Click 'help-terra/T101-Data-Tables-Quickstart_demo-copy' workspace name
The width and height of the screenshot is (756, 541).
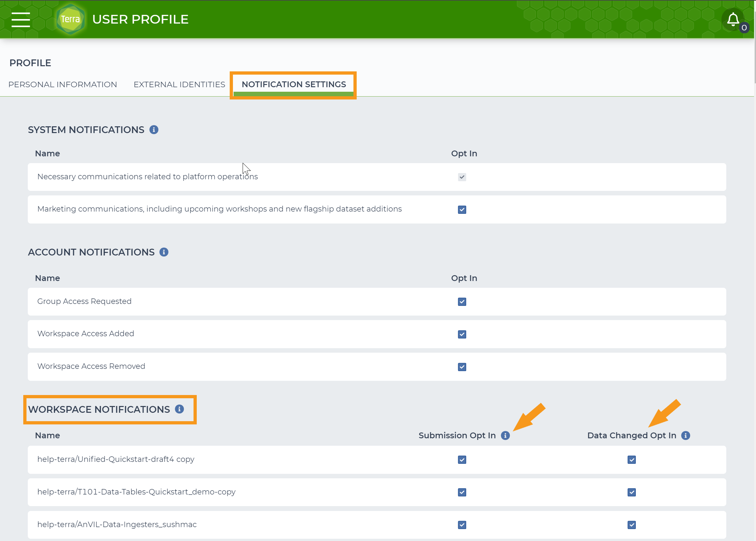point(136,492)
